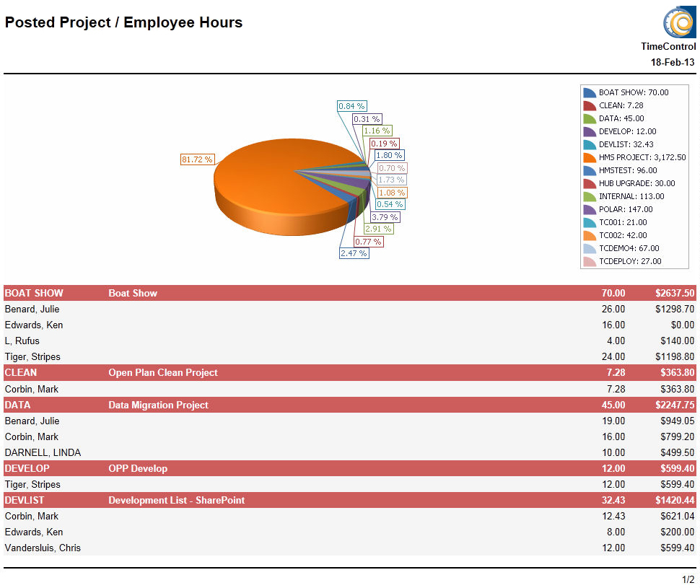Click Development List - SharePoint project name
This screenshot has height=588, width=700.
[x=177, y=500]
